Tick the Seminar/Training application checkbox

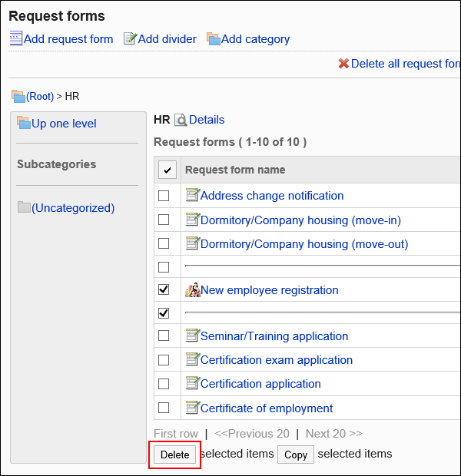[x=164, y=336]
